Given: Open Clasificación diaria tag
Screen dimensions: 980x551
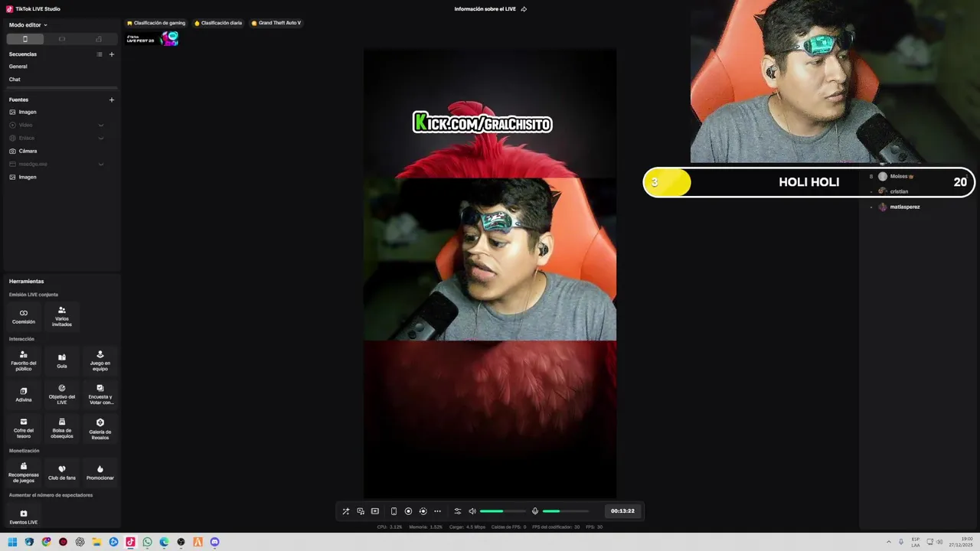Looking at the screenshot, I should pyautogui.click(x=218, y=23).
